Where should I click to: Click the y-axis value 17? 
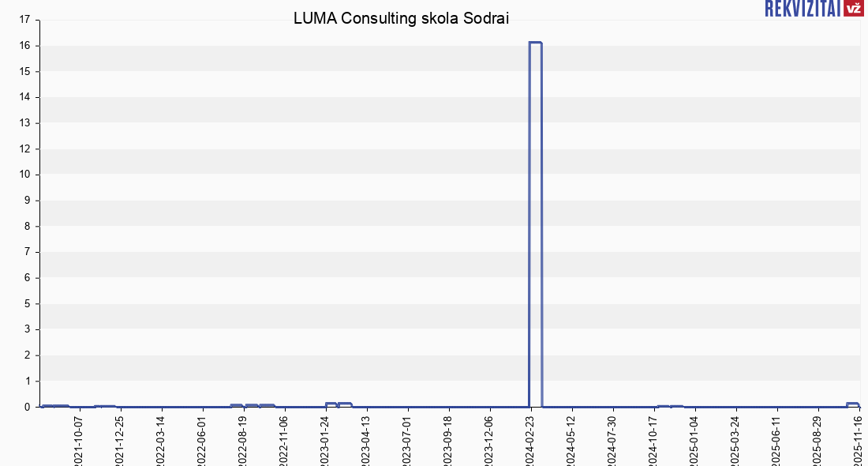pos(26,20)
